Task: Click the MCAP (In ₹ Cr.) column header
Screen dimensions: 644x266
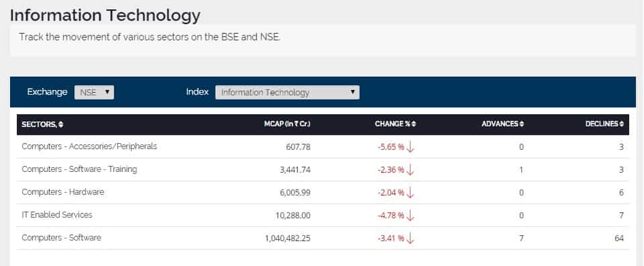Action: pos(287,124)
